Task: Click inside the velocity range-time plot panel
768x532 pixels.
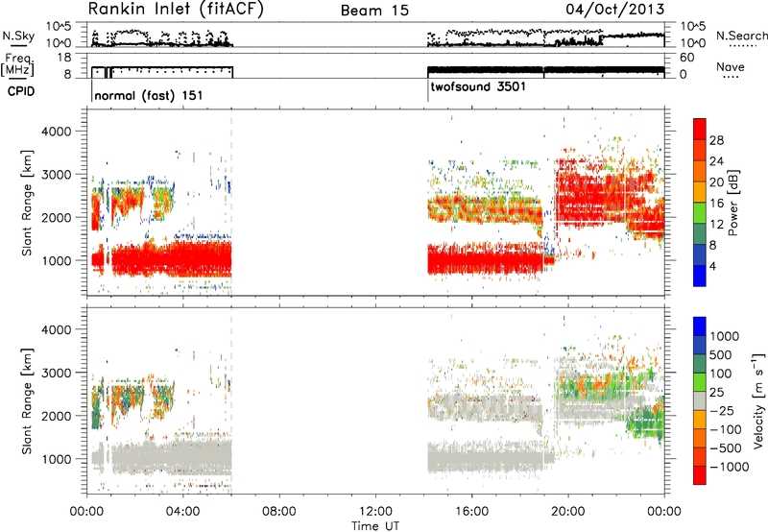Action: pyautogui.click(x=375, y=400)
